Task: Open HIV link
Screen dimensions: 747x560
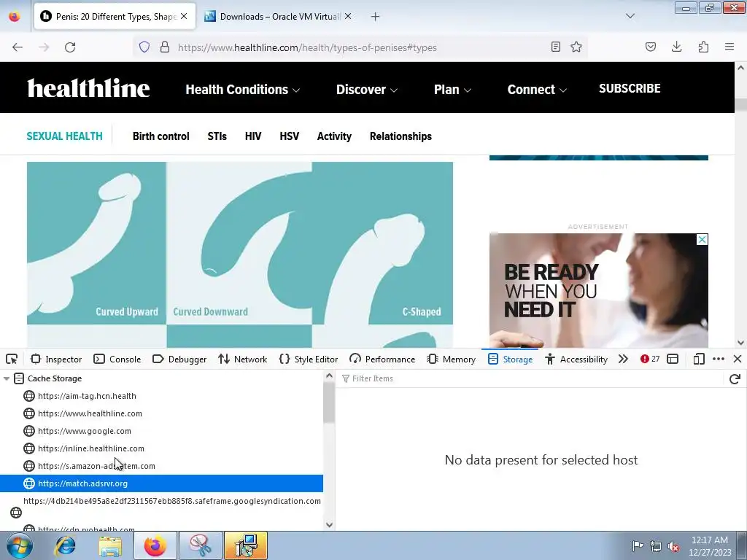Action: point(253,136)
